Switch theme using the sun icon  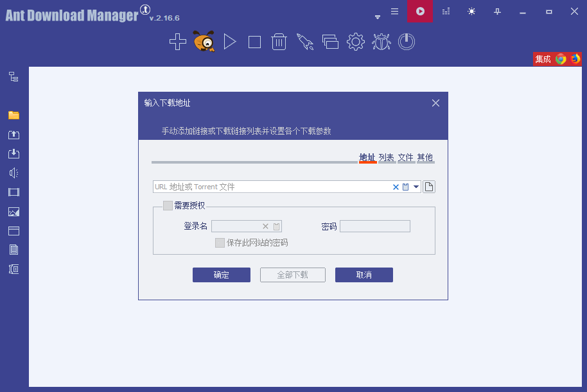tap(471, 11)
